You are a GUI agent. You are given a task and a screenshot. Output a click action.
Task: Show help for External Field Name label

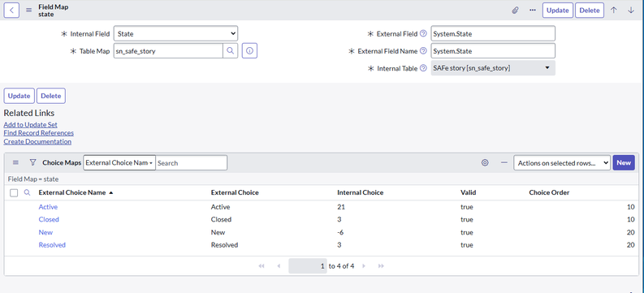click(x=423, y=51)
